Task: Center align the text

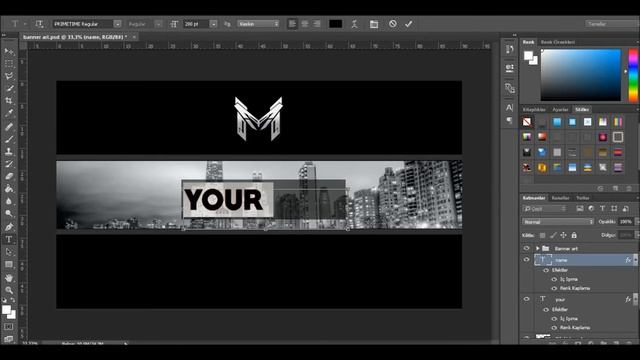Action: pyautogui.click(x=304, y=24)
